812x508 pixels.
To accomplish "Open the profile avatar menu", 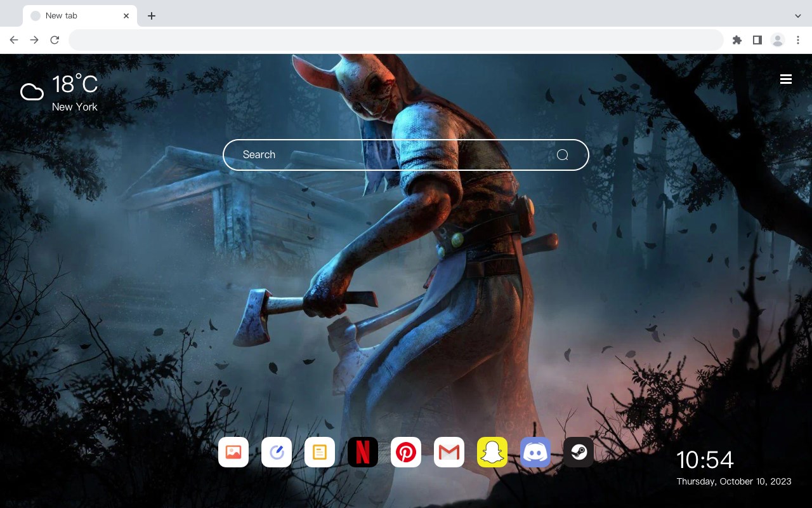I will click(x=778, y=40).
